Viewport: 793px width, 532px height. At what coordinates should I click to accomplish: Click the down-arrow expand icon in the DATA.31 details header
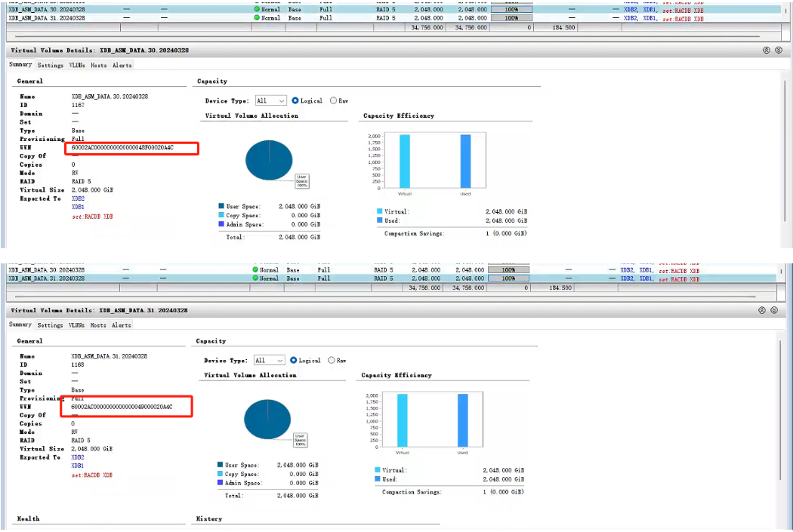pos(774,310)
